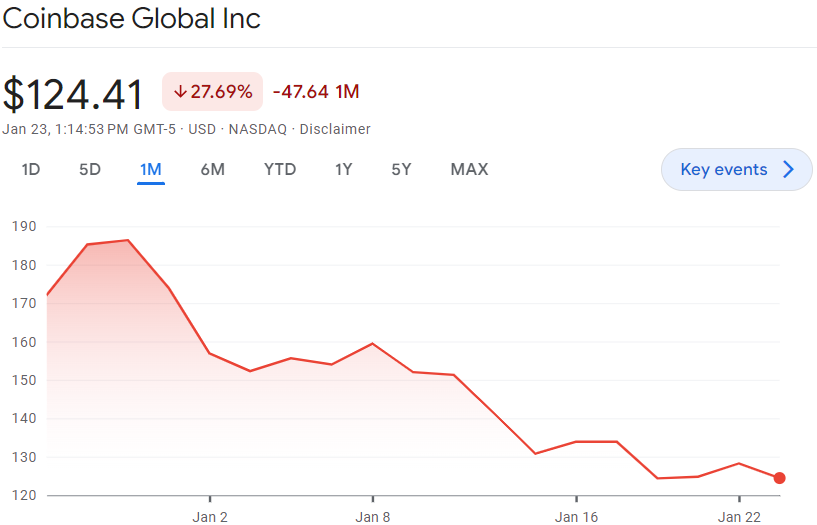Click the red down-arrow percent badge
The image size is (817, 525).
pos(212,92)
